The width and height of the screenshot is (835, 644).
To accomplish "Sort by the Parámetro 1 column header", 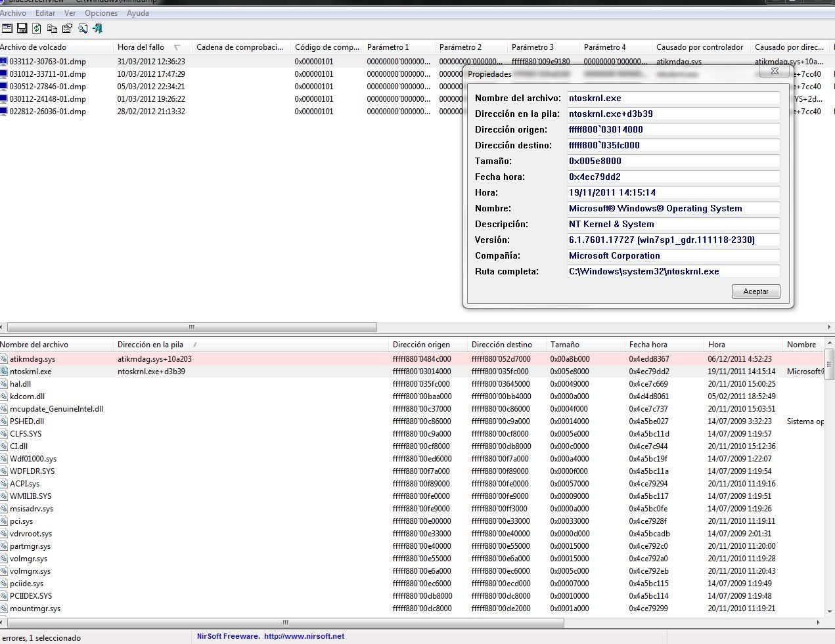I will click(x=399, y=47).
